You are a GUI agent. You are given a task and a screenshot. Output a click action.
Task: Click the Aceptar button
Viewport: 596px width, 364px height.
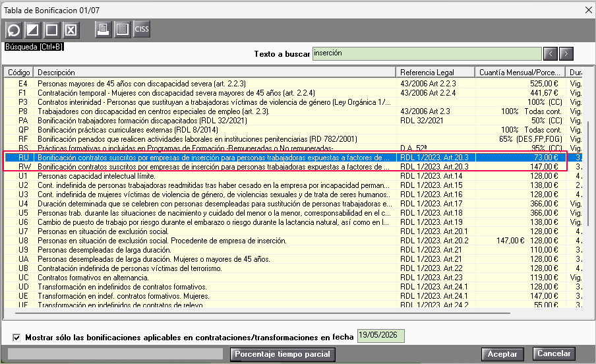pyautogui.click(x=502, y=354)
